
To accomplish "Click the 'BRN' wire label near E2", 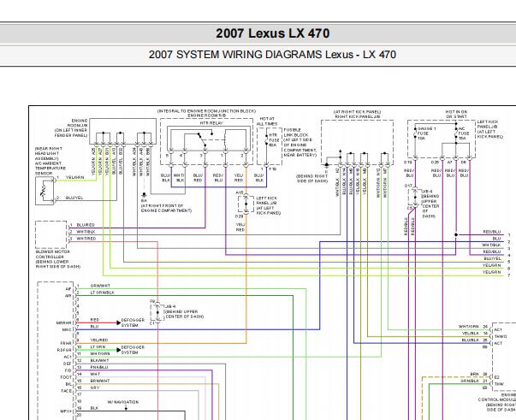I will [x=474, y=375].
